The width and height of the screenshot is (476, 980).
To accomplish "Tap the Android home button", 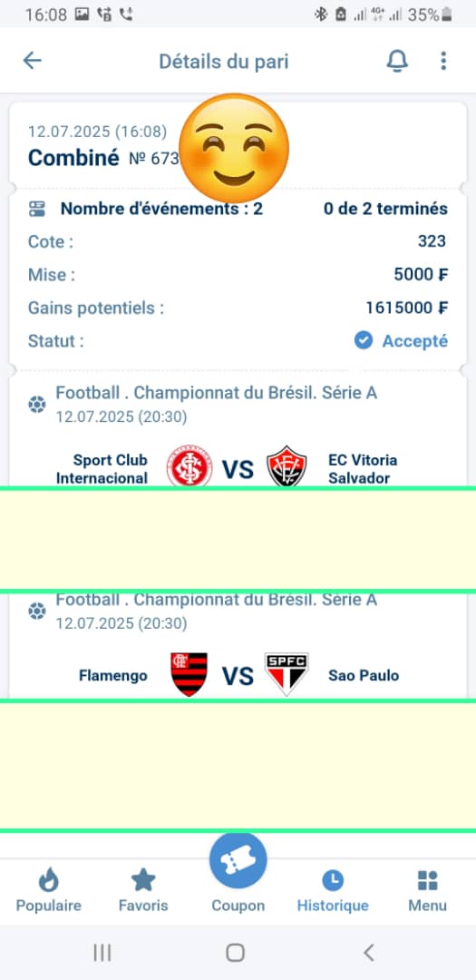I will point(236,953).
